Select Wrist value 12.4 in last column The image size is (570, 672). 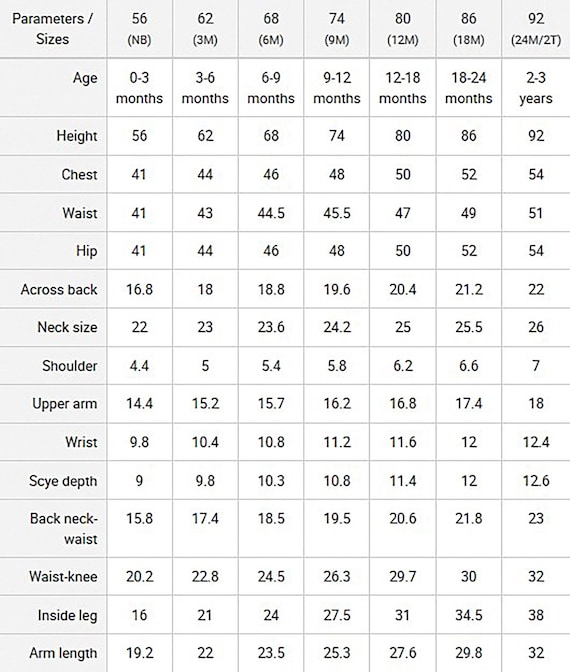click(x=536, y=442)
